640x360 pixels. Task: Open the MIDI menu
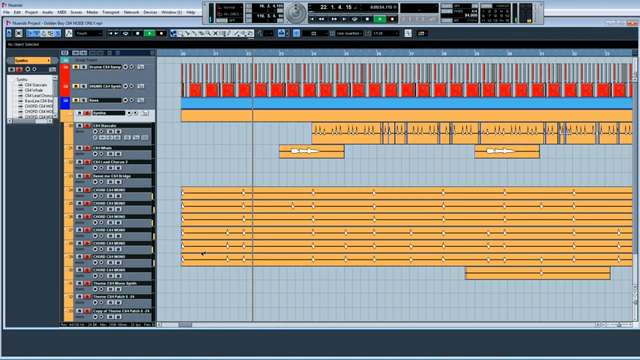coord(62,12)
